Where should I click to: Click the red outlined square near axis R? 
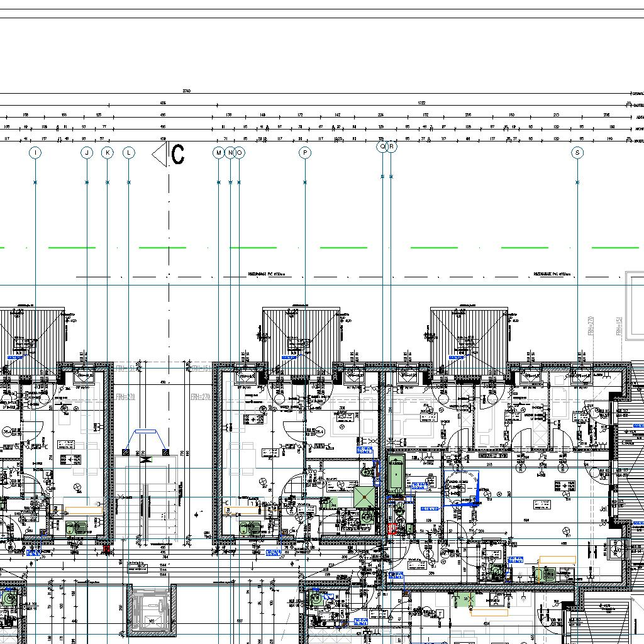coord(392,529)
